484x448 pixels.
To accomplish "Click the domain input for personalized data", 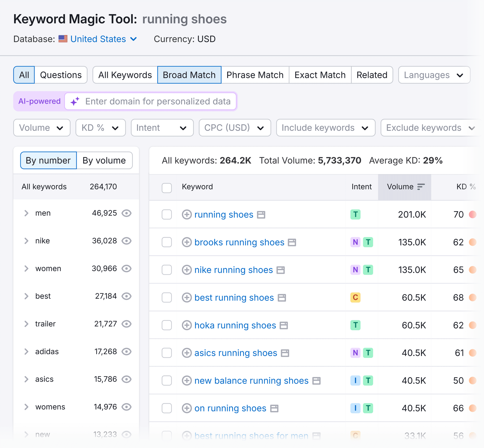I will [x=150, y=101].
